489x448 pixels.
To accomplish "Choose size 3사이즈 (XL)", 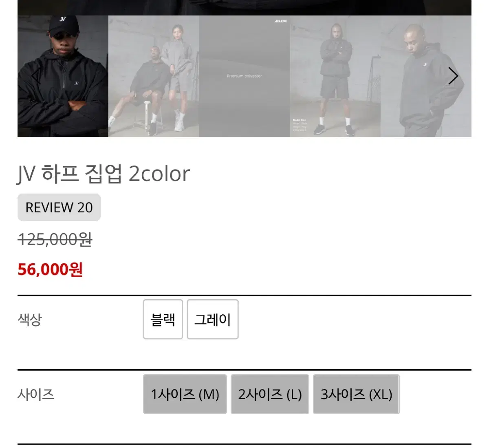I will [356, 394].
